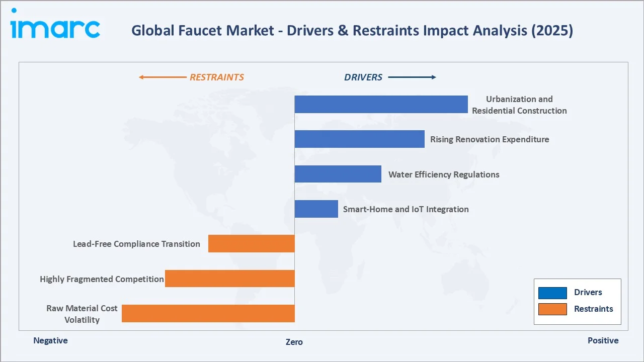644x362 pixels.
Task: Select the DRIVERS heading
Action: tap(363, 77)
